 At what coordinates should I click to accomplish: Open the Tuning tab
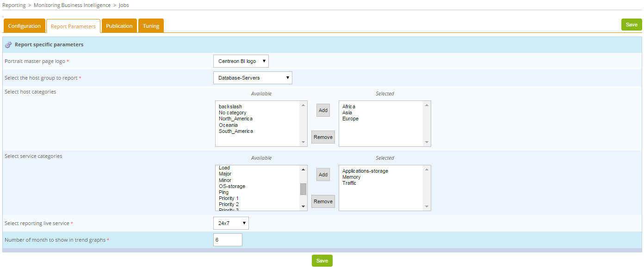(x=151, y=26)
